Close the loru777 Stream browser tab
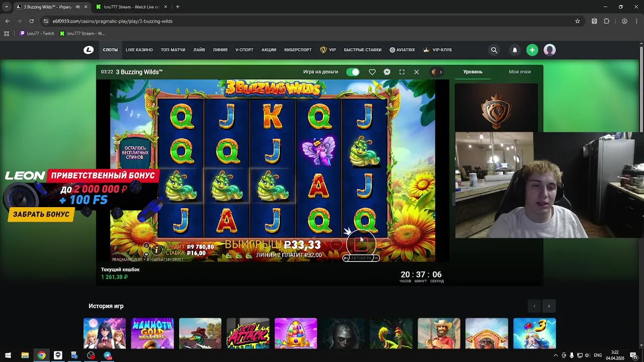Screen dimensions: 644x362 166,7
